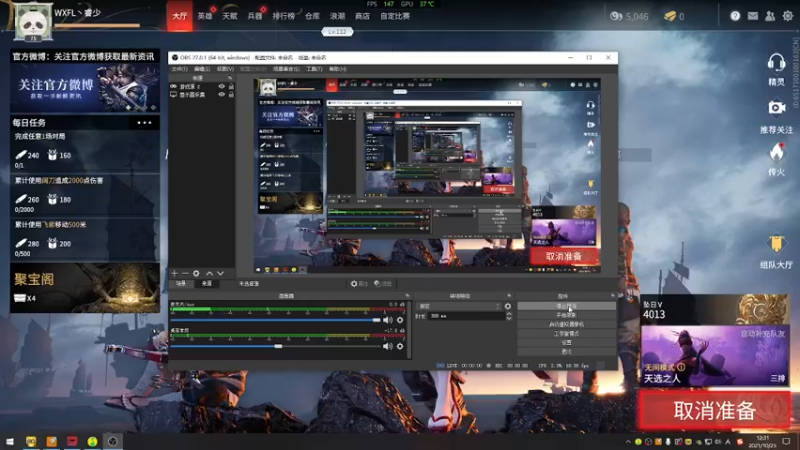Remove selected source with the minus icon
The width and height of the screenshot is (800, 450).
[185, 273]
